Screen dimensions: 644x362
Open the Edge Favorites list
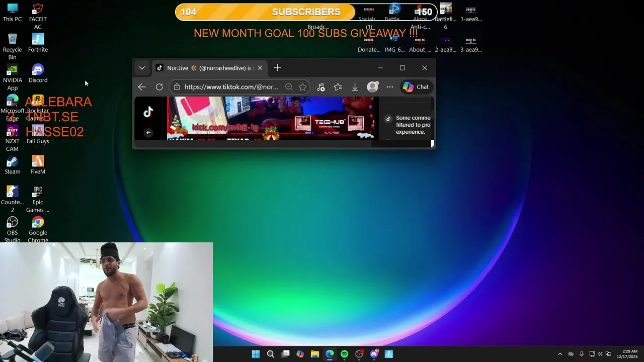(338, 87)
